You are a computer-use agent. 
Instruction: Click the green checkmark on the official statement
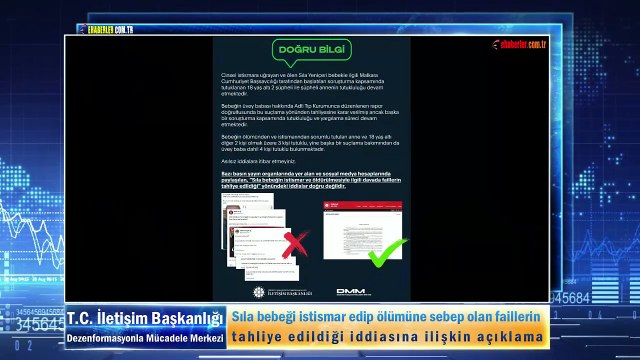pyautogui.click(x=387, y=253)
